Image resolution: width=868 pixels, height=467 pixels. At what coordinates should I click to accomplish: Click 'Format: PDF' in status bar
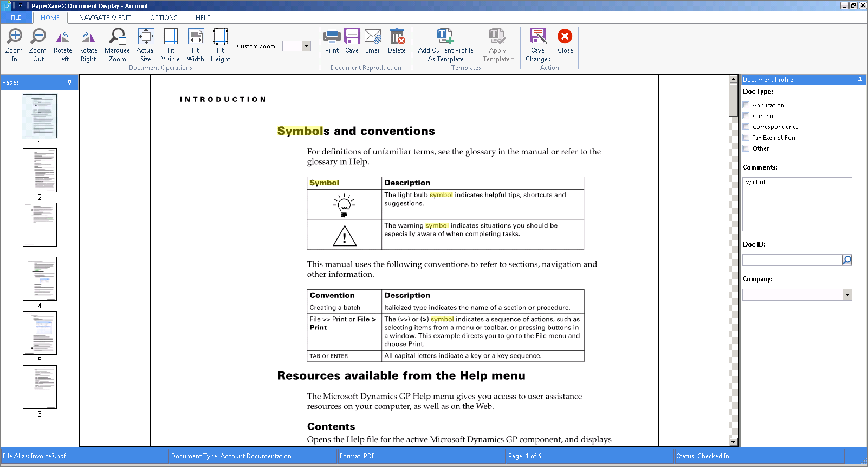[x=357, y=456]
